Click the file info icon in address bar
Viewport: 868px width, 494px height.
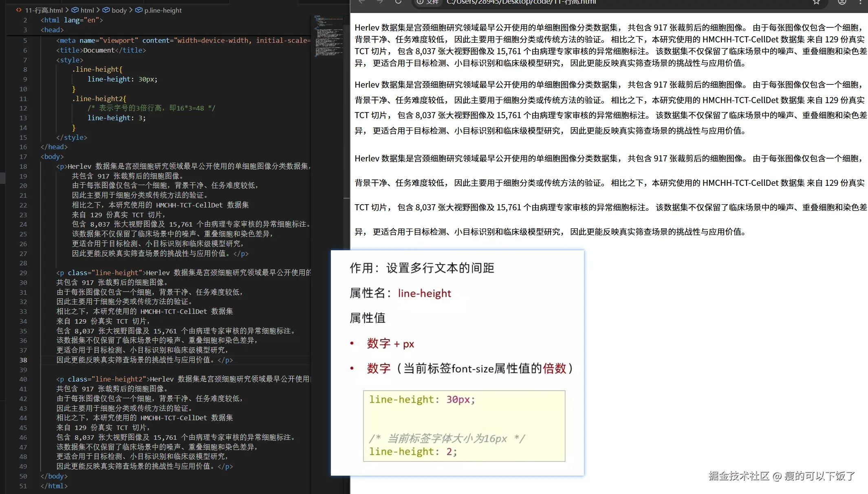pos(420,2)
